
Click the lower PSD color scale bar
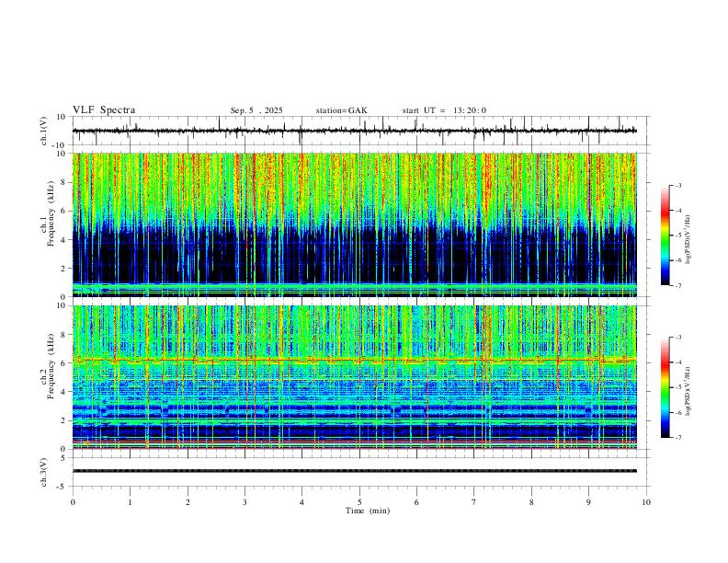[x=665, y=387]
